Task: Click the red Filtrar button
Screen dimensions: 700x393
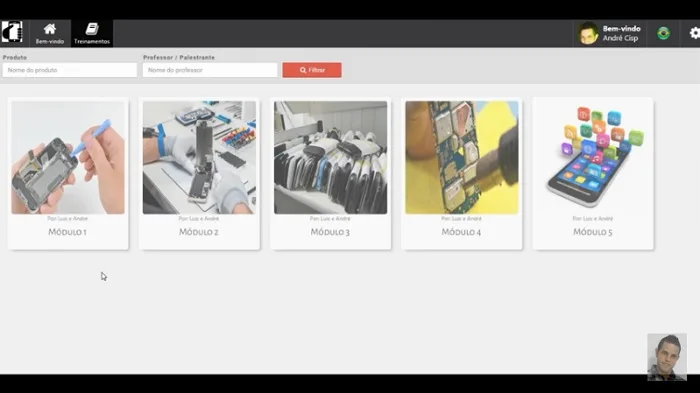Action: (312, 70)
